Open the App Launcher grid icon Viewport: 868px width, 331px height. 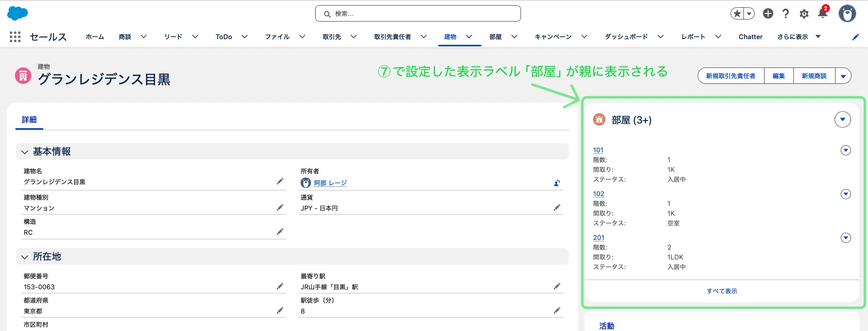15,37
